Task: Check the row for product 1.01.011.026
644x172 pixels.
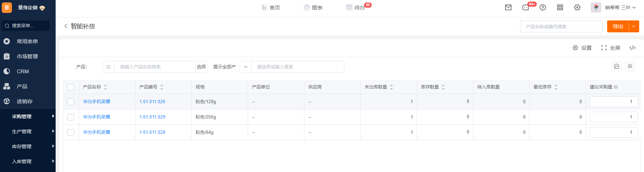Action: tap(71, 102)
